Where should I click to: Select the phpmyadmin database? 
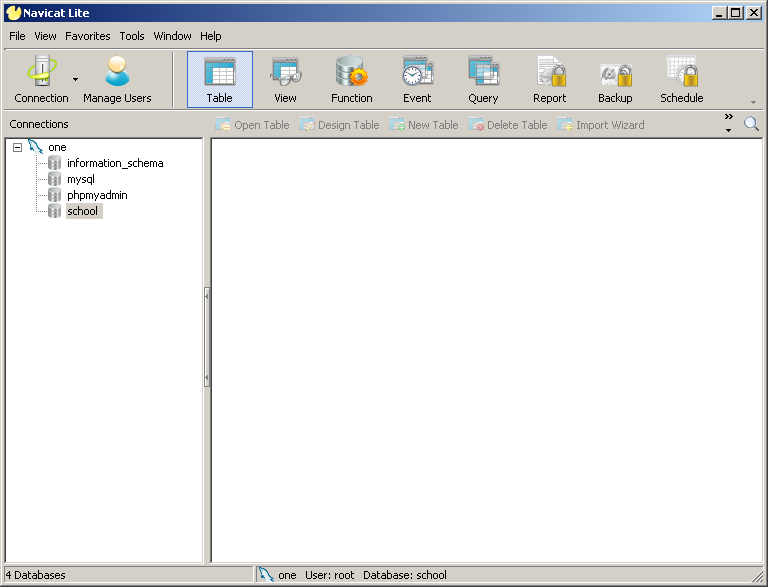pyautogui.click(x=97, y=195)
